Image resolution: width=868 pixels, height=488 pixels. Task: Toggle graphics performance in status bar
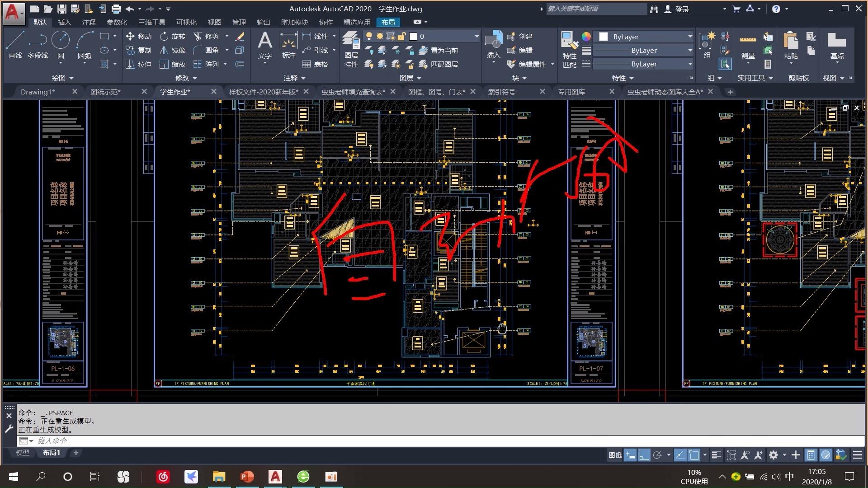(x=826, y=455)
